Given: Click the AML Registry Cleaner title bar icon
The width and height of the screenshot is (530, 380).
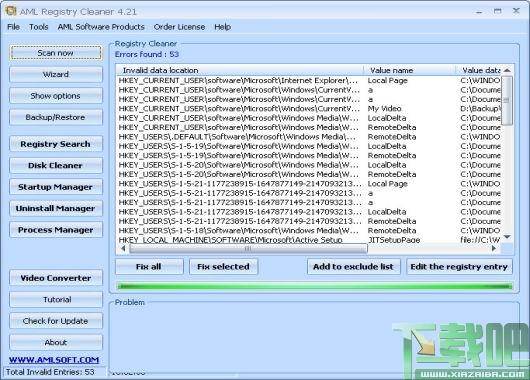Looking at the screenshot, I should click(10, 11).
